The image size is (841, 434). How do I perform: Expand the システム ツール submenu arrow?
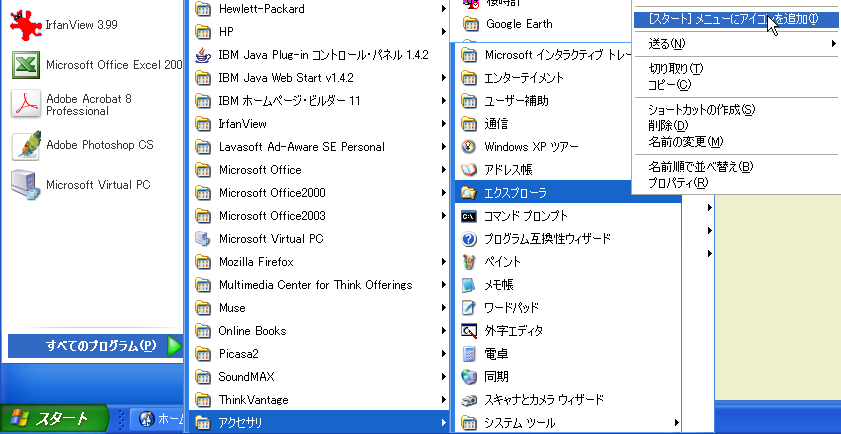coord(677,422)
